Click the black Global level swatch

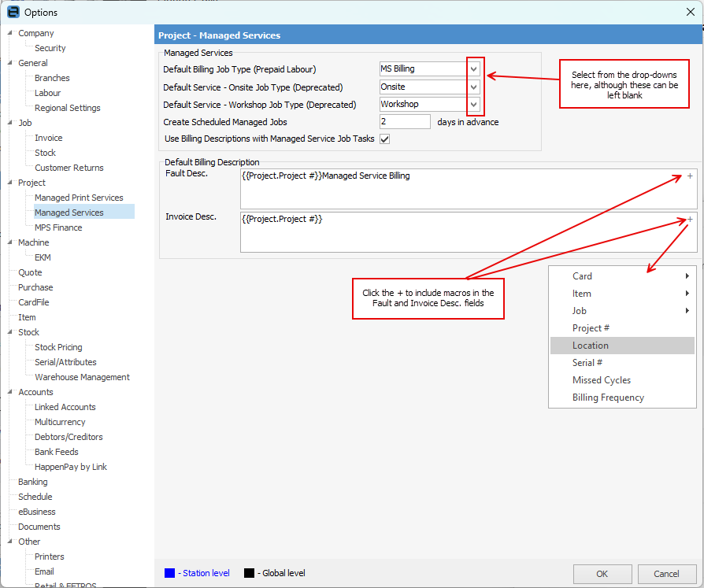[249, 573]
